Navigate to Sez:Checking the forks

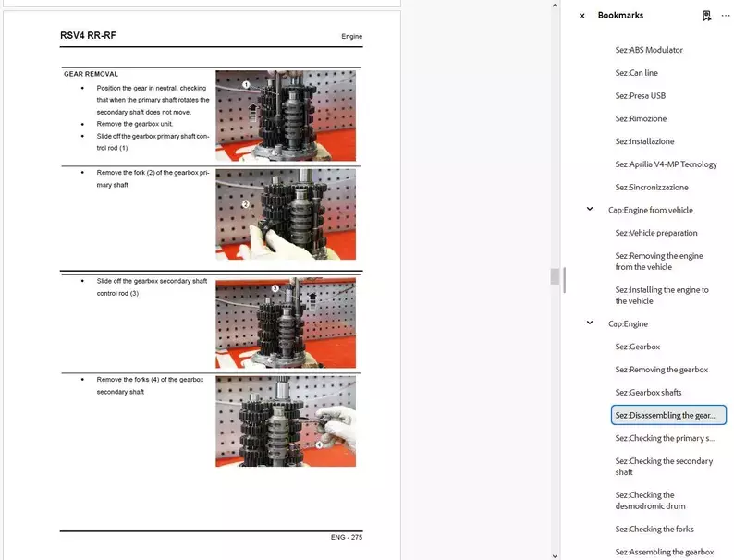(654, 530)
